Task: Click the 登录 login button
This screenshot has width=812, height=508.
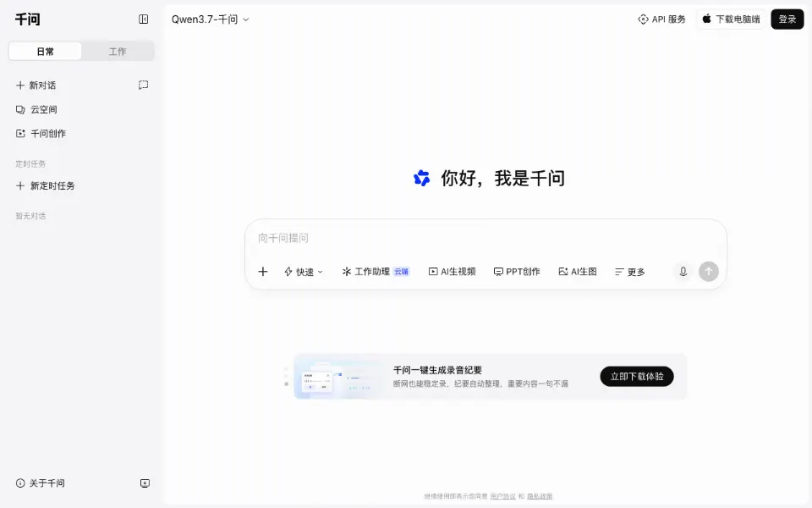Action: tap(787, 19)
